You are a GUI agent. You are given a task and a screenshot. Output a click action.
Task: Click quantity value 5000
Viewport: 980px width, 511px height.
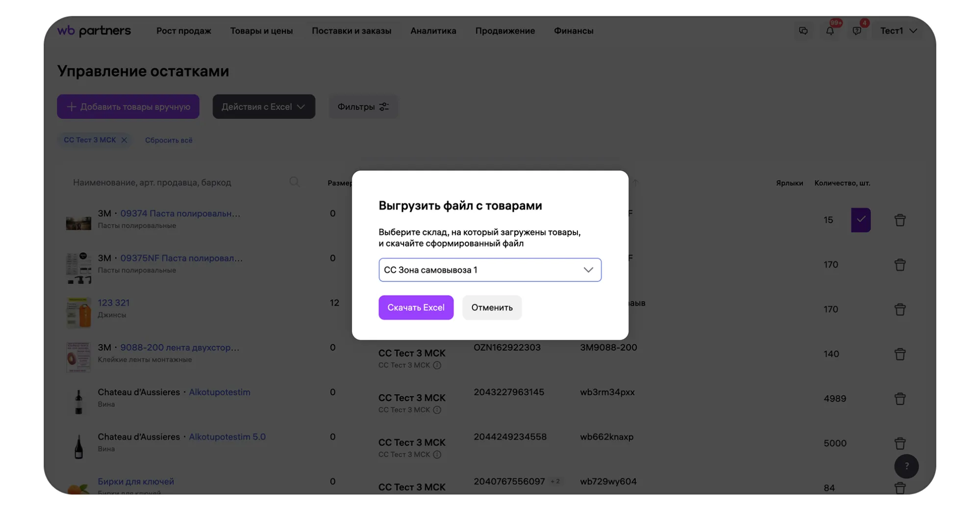click(x=835, y=443)
